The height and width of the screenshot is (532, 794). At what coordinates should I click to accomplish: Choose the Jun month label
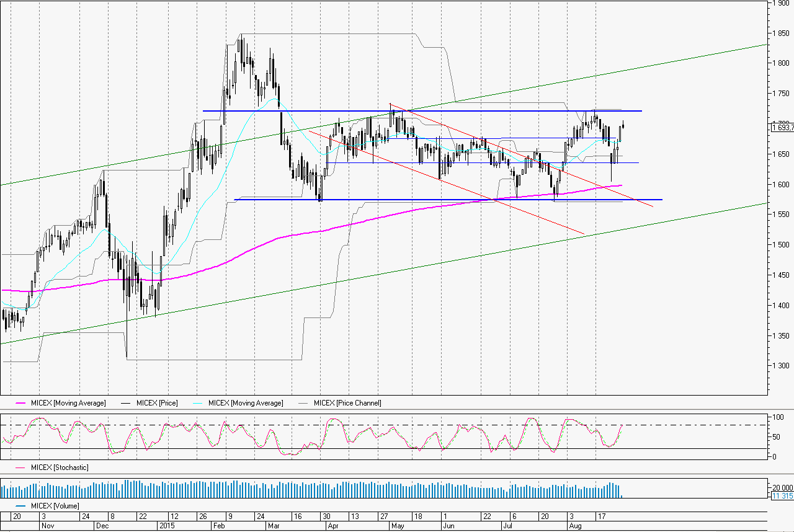449,525
